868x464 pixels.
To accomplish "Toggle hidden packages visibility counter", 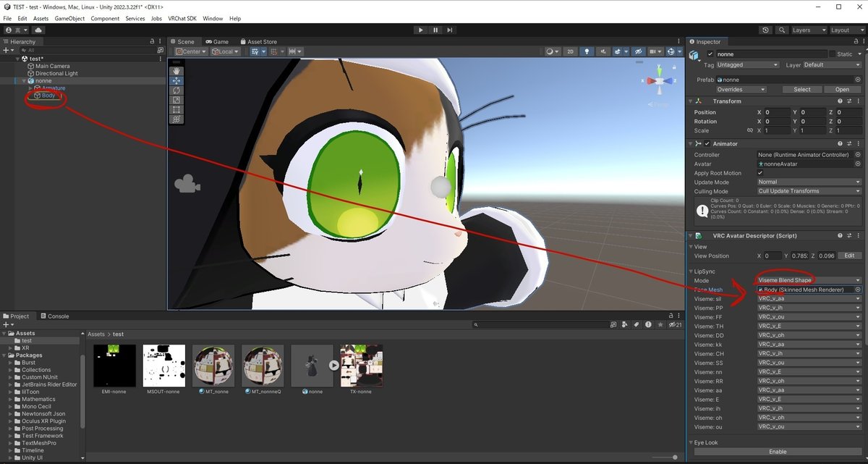I will [676, 325].
